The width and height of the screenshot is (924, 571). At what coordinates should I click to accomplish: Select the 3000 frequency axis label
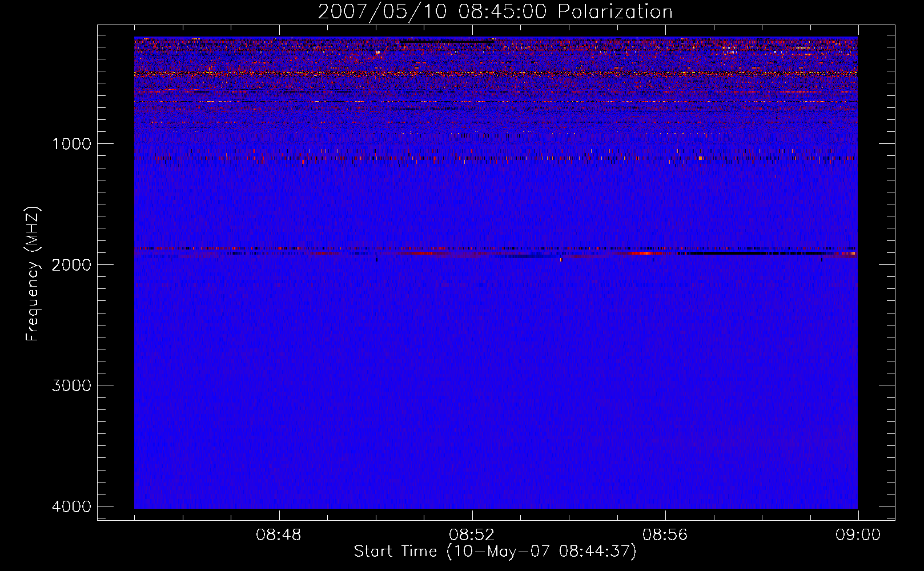coord(71,385)
